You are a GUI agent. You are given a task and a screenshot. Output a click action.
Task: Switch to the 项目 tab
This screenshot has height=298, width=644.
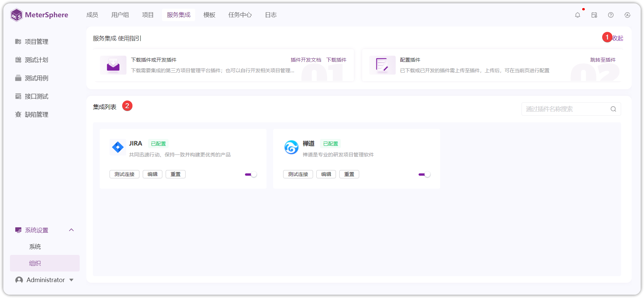click(148, 15)
